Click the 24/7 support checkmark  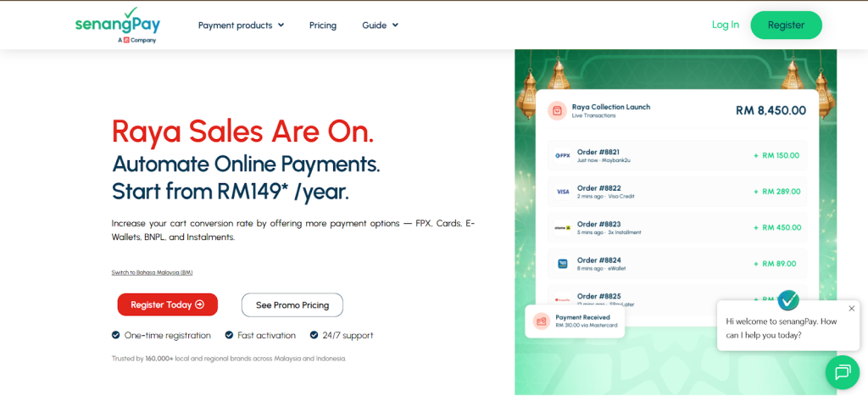tap(314, 335)
